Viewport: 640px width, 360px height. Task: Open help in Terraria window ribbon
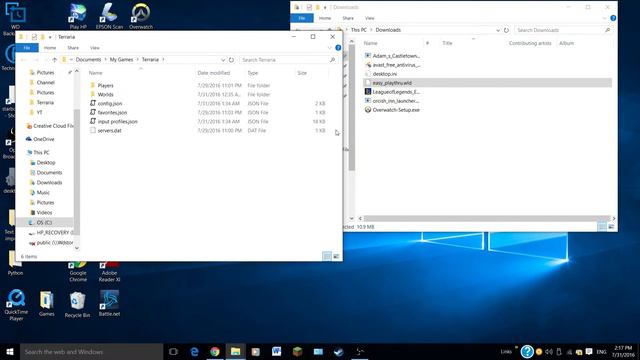click(x=338, y=48)
